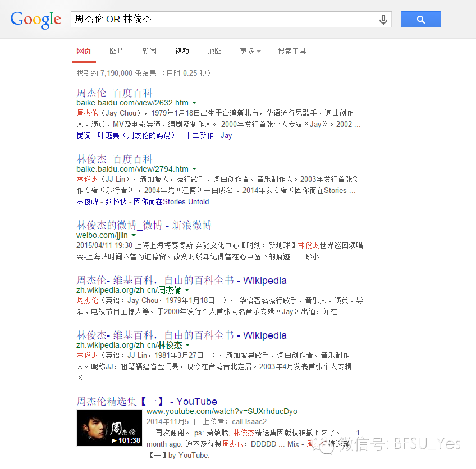Start voice search with the microphone icon

coord(383,20)
